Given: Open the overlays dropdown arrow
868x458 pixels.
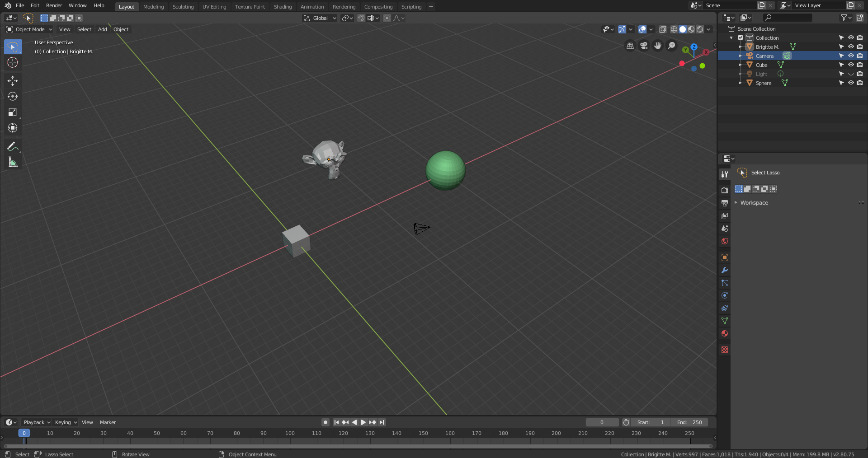Looking at the screenshot, I should (651, 29).
